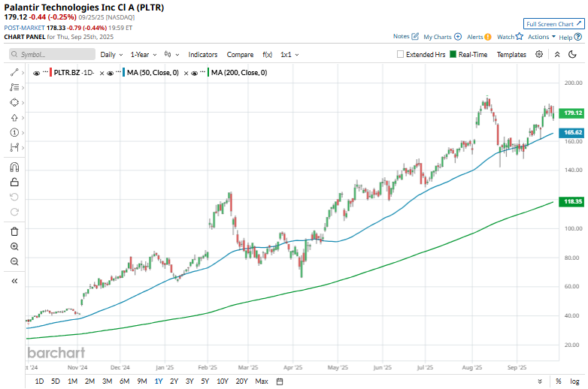
Task: Zoom in using the magnifier plus icon
Action: (x=14, y=246)
